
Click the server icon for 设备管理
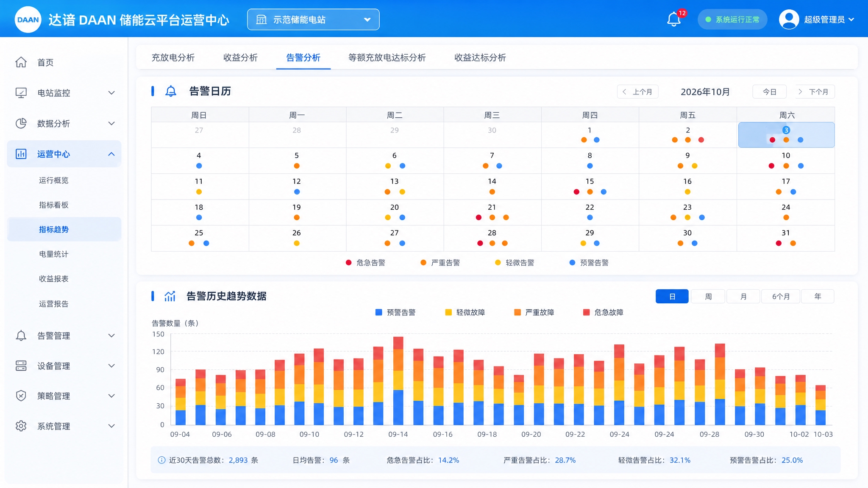tap(21, 366)
